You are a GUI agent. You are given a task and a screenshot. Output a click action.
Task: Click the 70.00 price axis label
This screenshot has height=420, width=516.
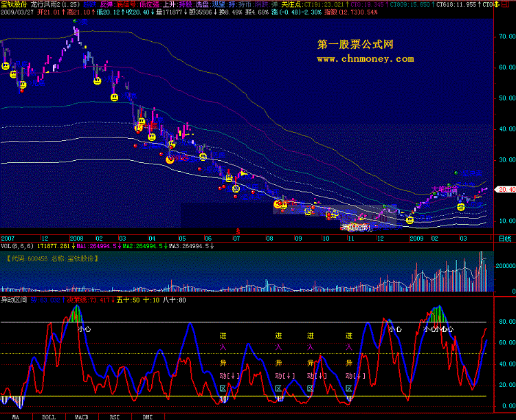[507, 36]
